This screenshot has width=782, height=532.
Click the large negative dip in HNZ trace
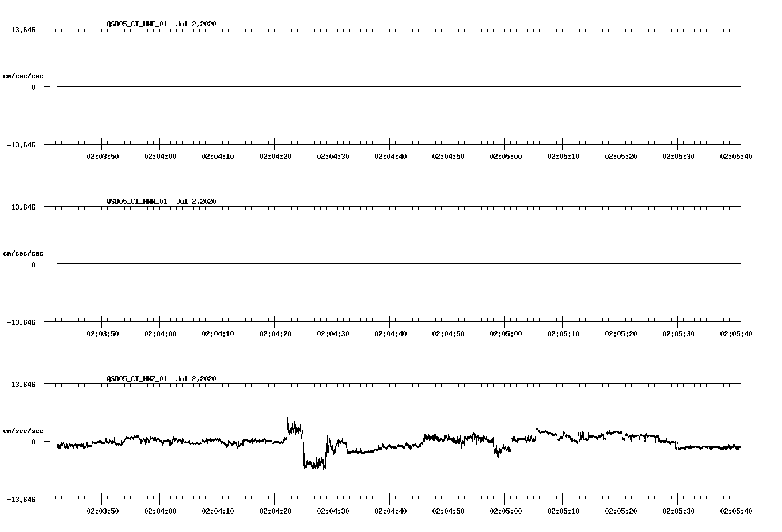click(314, 462)
